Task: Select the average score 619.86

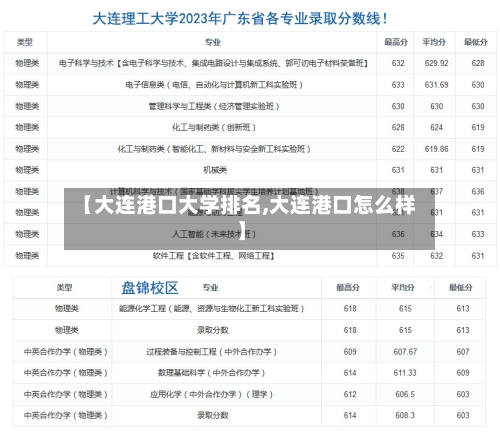Action: (436, 149)
